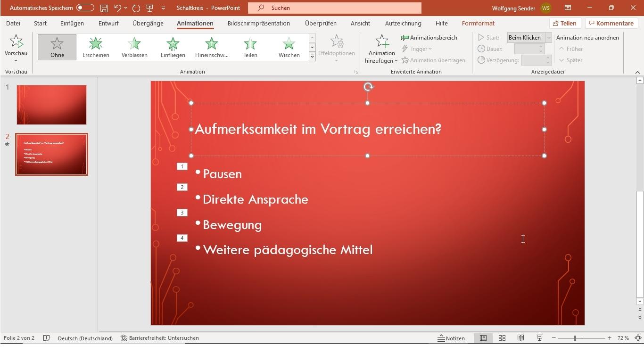This screenshot has width=644, height=362.
Task: Open additional effect options dialog launcher
Action: click(x=356, y=72)
